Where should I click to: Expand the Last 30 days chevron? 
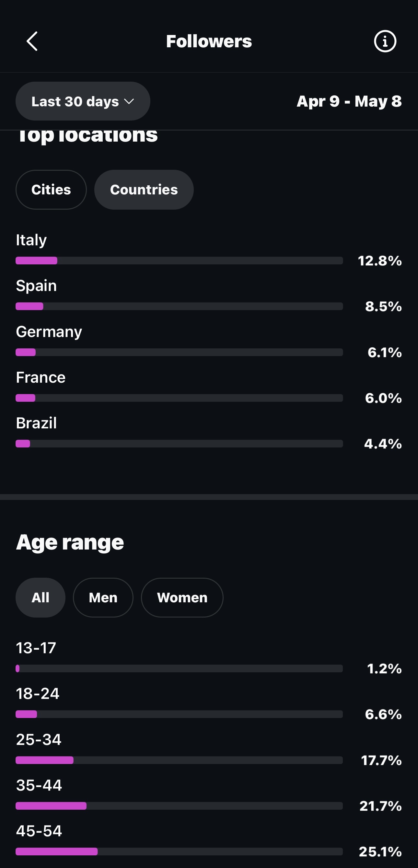(129, 101)
